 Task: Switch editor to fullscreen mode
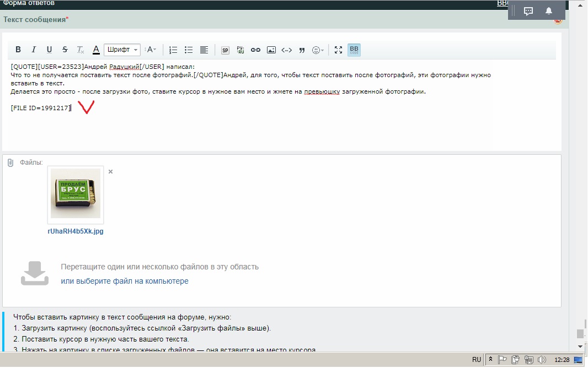[339, 50]
